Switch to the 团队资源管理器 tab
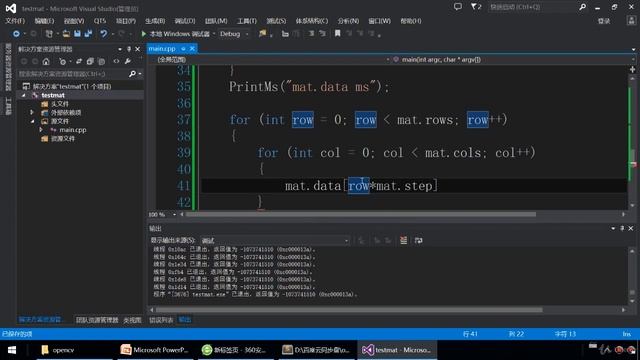The width and height of the screenshot is (640, 360). click(97, 320)
